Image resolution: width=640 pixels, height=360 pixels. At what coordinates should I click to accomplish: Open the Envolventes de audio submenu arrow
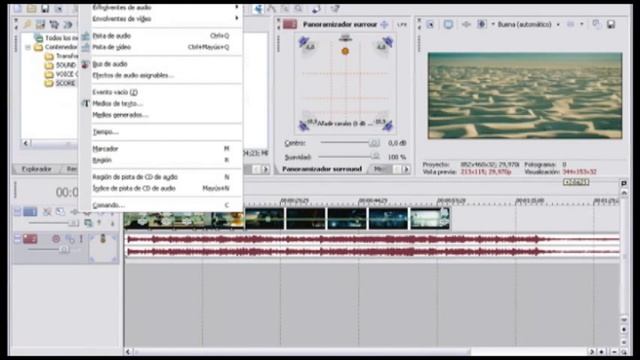pyautogui.click(x=237, y=7)
